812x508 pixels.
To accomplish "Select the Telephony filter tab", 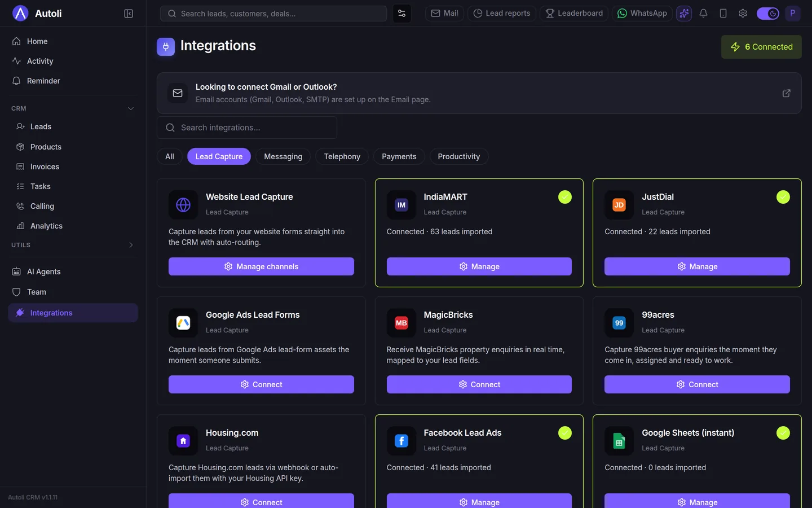I will tap(342, 156).
